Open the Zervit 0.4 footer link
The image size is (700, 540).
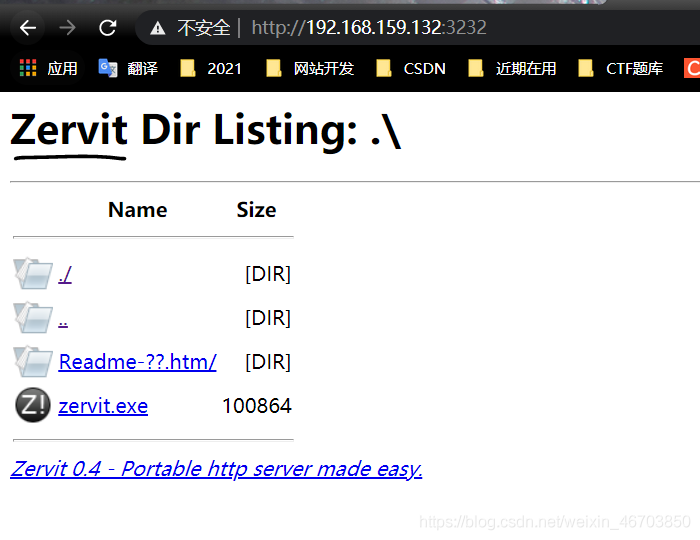pyautogui.click(x=216, y=469)
